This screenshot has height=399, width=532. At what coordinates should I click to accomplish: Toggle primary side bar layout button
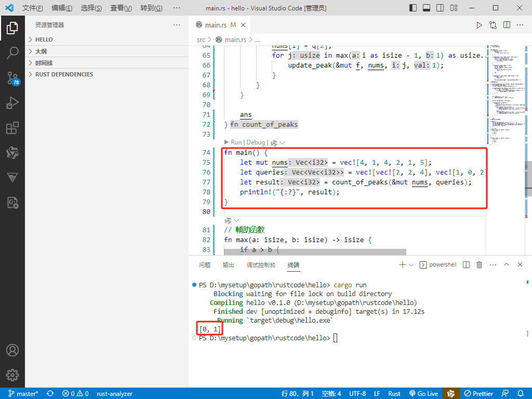tap(413, 8)
